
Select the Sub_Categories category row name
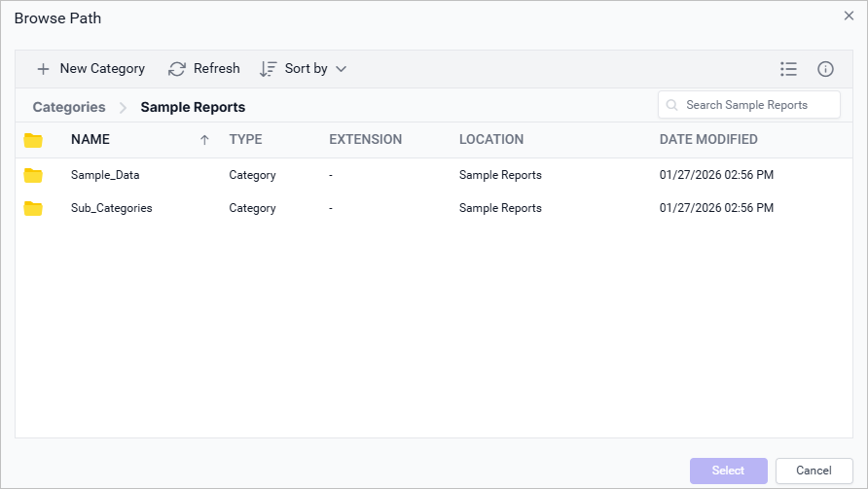pos(111,208)
